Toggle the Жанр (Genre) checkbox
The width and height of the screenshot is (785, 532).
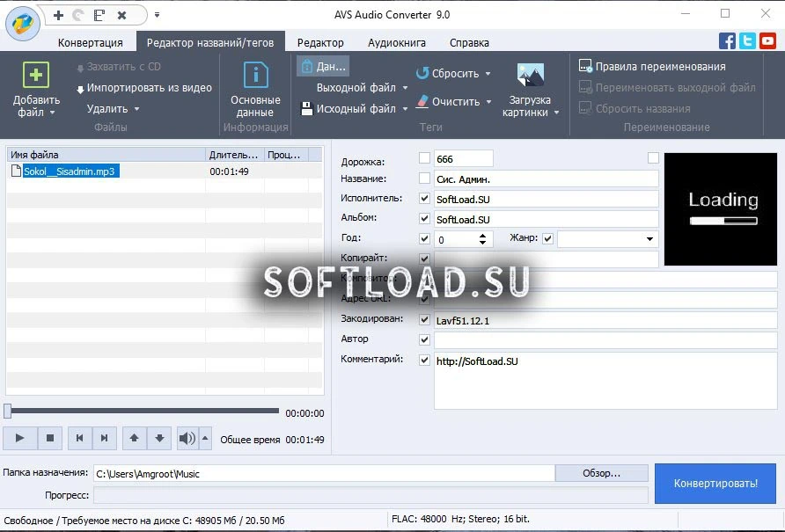[x=547, y=238]
